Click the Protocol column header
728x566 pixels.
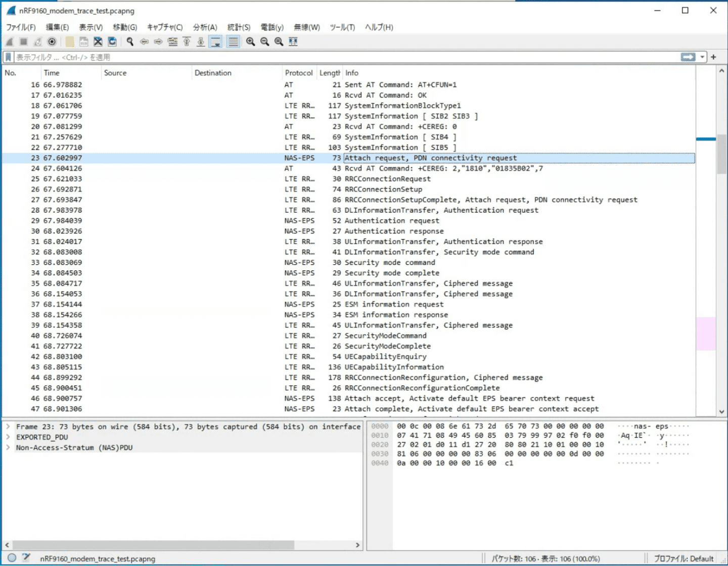(x=298, y=73)
